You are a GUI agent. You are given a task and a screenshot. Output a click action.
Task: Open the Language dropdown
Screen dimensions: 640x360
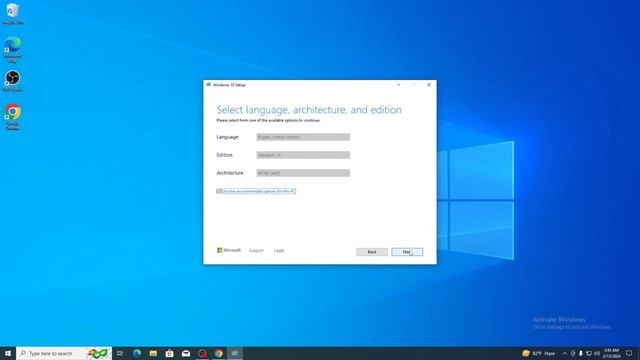coord(303,137)
